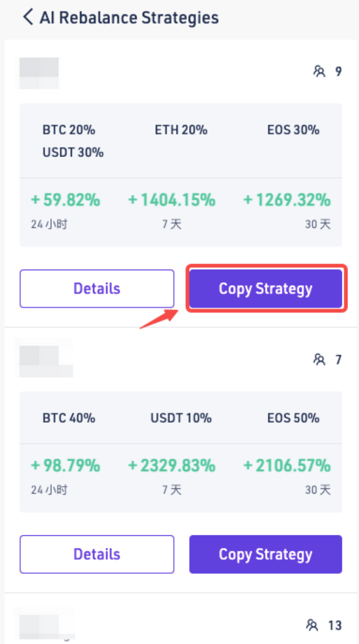
Task: Select the +59.82% 24-hour return value
Action: [x=66, y=200]
